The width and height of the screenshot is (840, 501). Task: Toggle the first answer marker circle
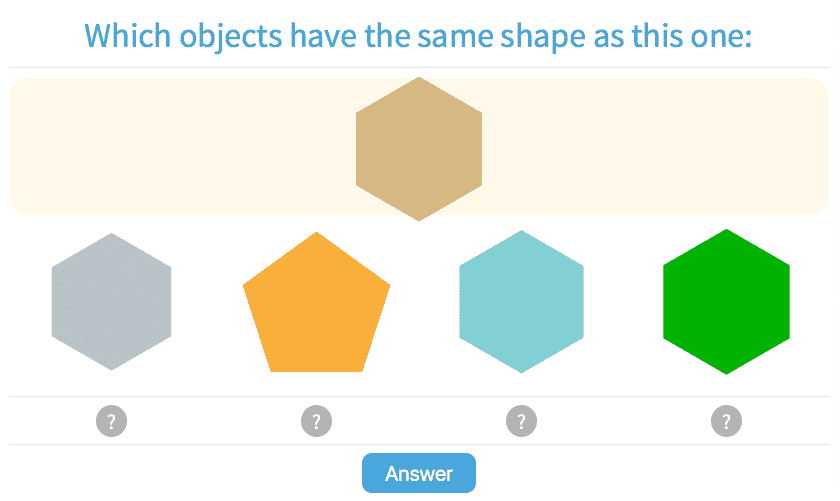click(111, 421)
